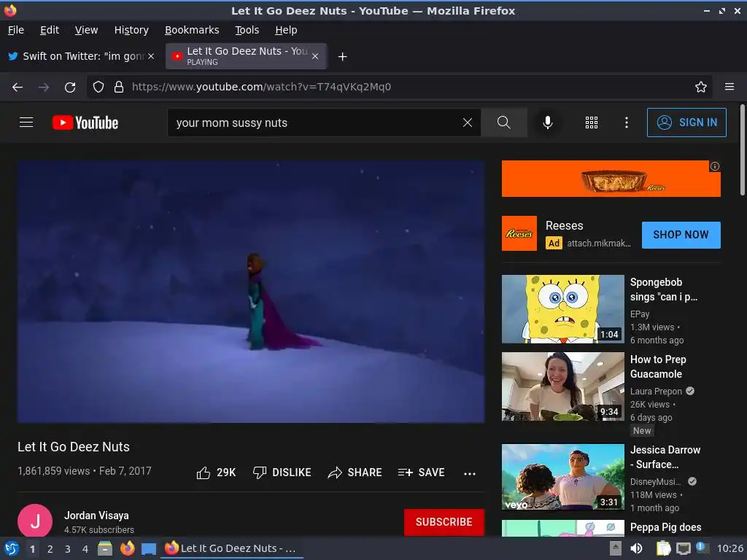
Task: Open YouTube settings three-dot menu
Action: tap(627, 122)
